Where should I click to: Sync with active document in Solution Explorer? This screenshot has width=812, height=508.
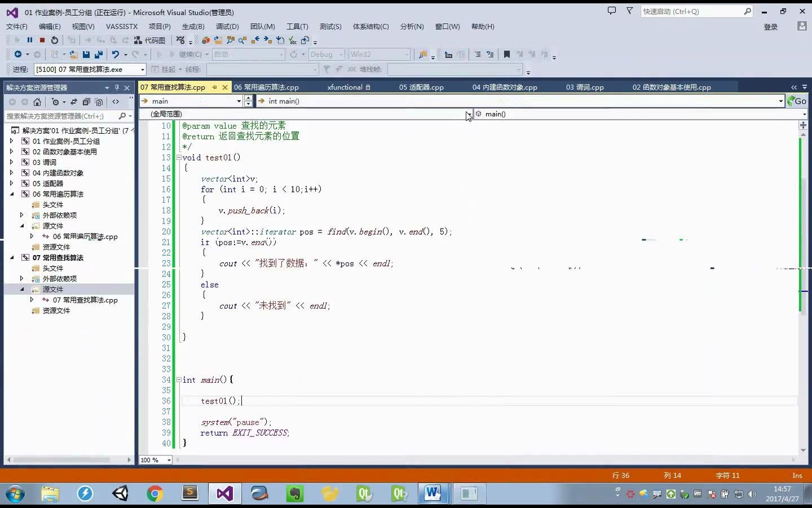74,102
